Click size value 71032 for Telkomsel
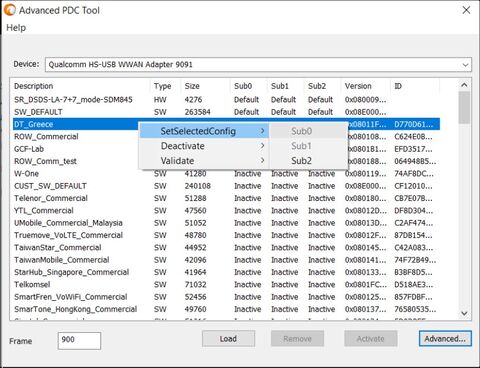480x368 pixels. click(195, 285)
